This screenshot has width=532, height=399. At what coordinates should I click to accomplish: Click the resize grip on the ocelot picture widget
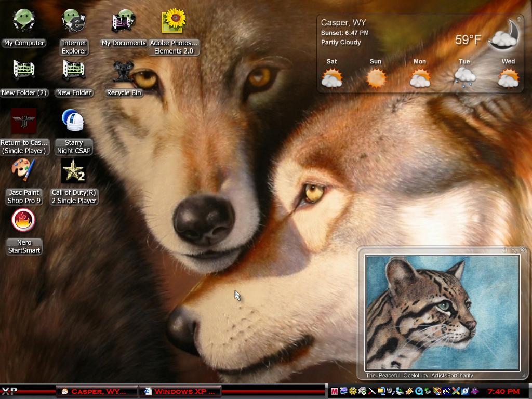click(x=524, y=375)
